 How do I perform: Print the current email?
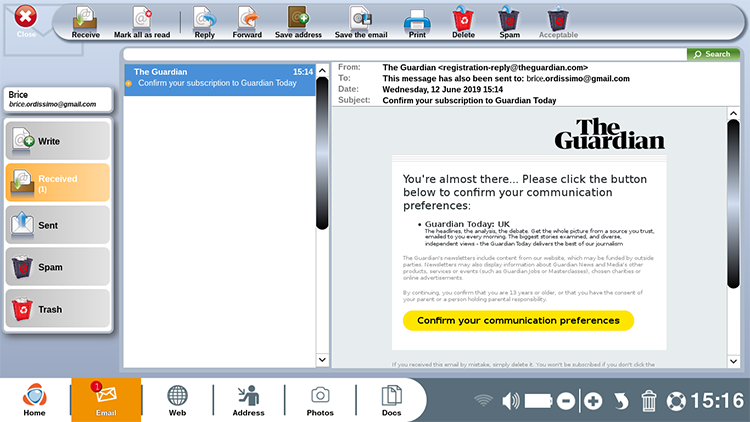417,22
